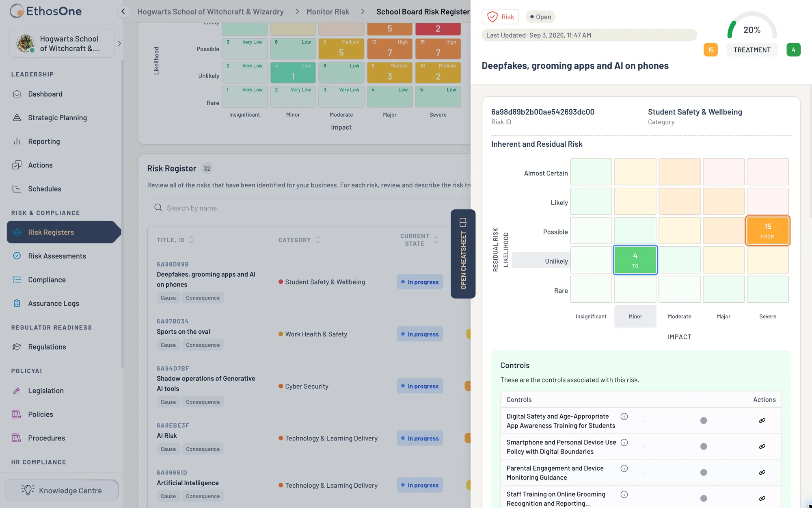This screenshot has width=812, height=508.
Task: Click the Risk Assessments check icon
Action: [x=17, y=256]
